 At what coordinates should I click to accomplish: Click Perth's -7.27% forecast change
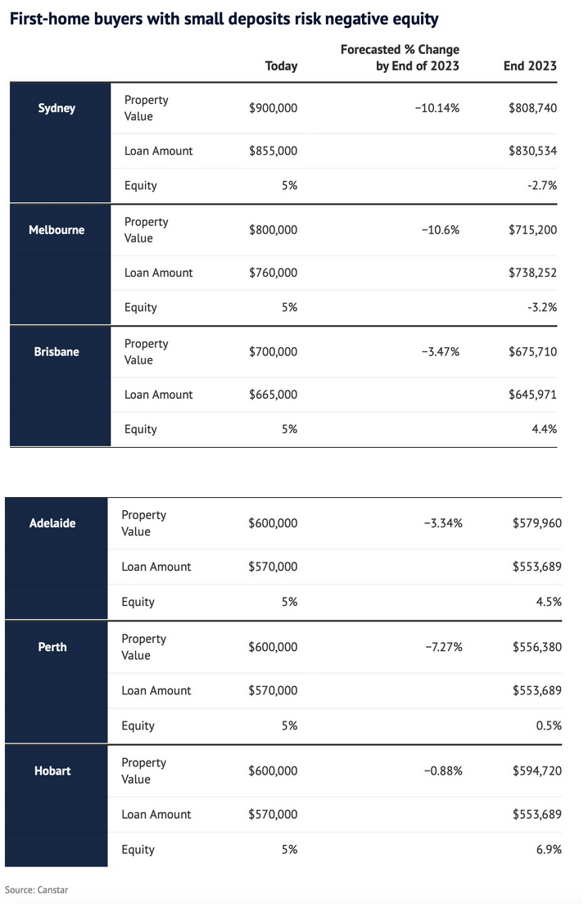(444, 647)
